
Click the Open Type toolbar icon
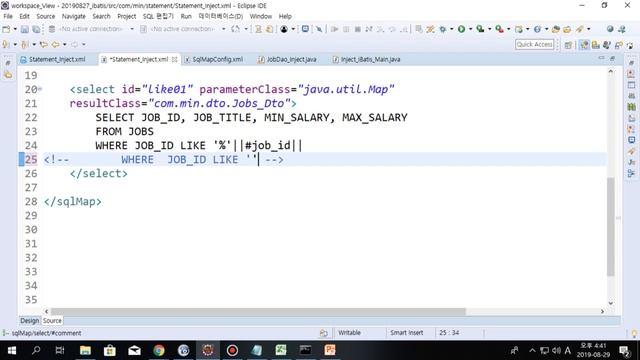coord(556,29)
